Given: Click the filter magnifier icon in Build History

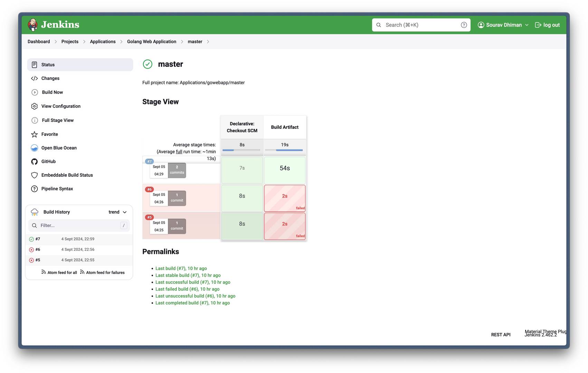Looking at the screenshot, I should click(35, 226).
